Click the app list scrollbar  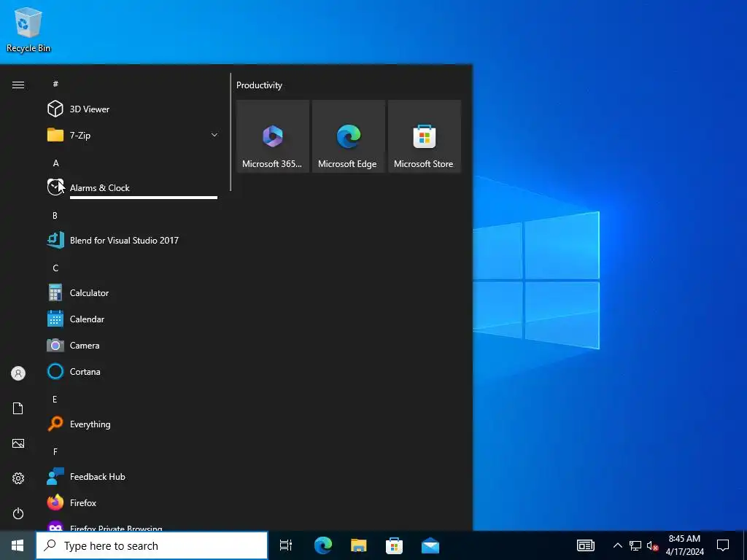[231, 132]
